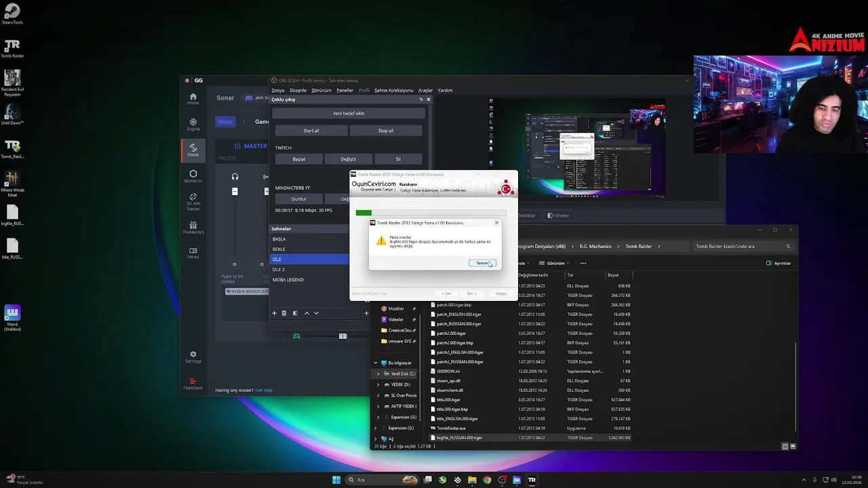This screenshot has width=868, height=488.
Task: Open Settings in the GG sidebar
Action: pos(193,357)
